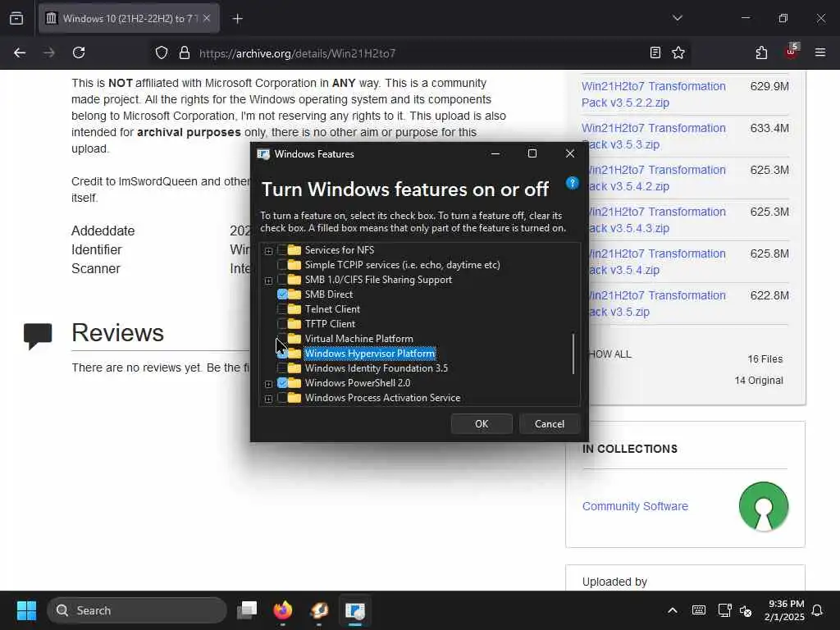Viewport: 840px width, 630px height.
Task: Open Community Software collection link
Action: pyautogui.click(x=635, y=506)
